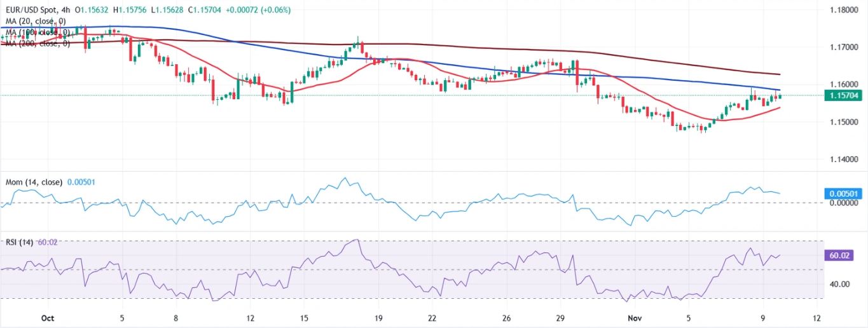868x328 pixels.
Task: Click the 0.00000 momentum axis label
Action: click(x=843, y=203)
